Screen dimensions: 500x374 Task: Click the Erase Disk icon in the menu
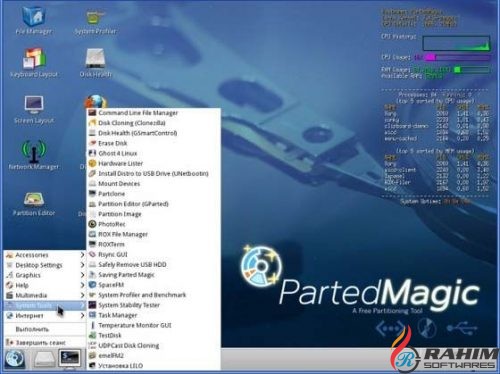coord(92,143)
